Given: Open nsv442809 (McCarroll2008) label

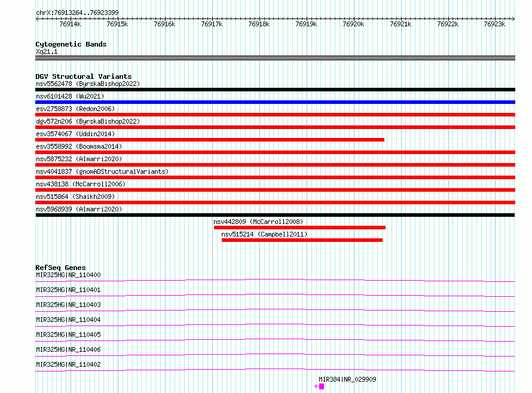Looking at the screenshot, I should pyautogui.click(x=258, y=222).
